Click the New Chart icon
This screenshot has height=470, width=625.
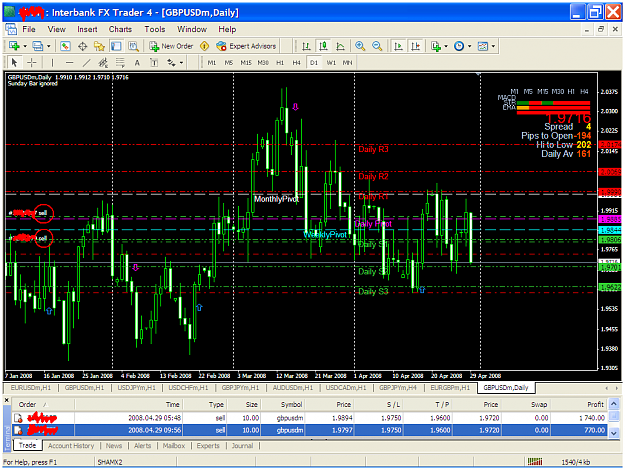point(14,46)
